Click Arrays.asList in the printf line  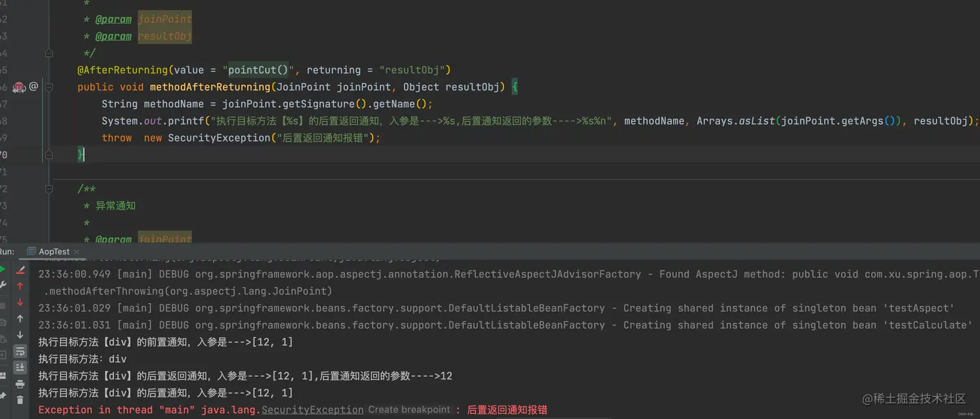pos(736,121)
